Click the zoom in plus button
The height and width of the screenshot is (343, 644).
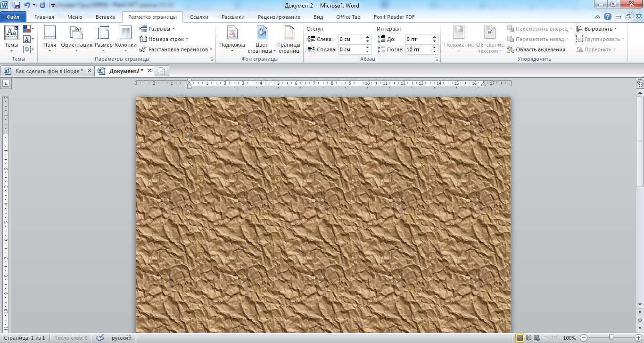[638, 338]
